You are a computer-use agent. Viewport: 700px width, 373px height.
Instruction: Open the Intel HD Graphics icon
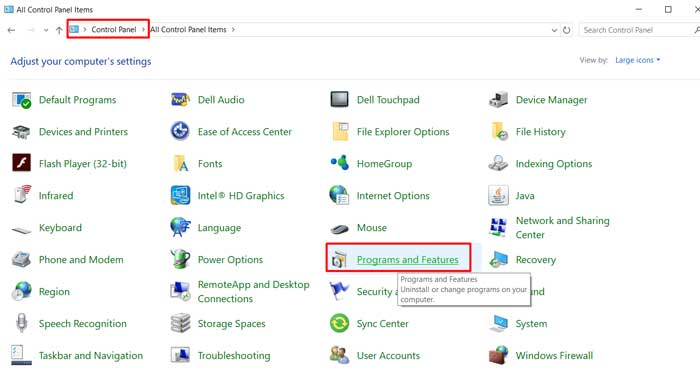coord(180,195)
